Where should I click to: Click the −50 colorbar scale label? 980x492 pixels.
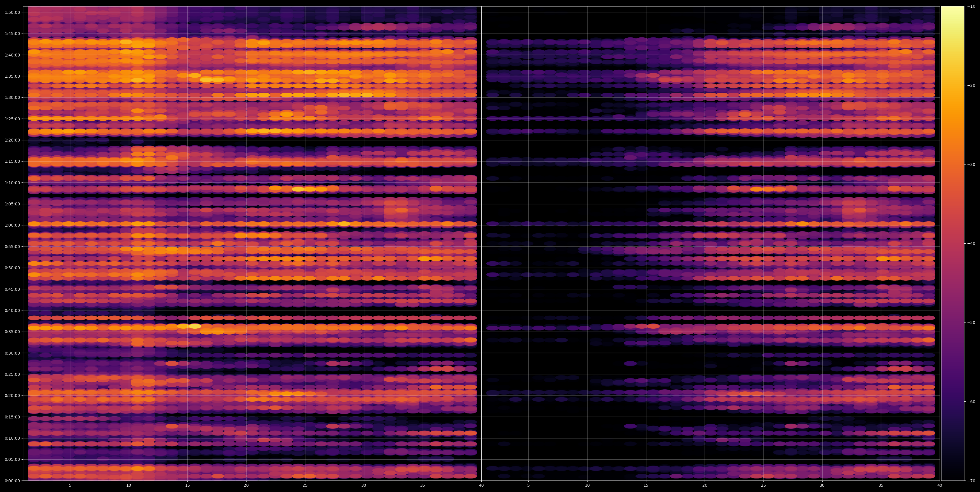(x=971, y=323)
